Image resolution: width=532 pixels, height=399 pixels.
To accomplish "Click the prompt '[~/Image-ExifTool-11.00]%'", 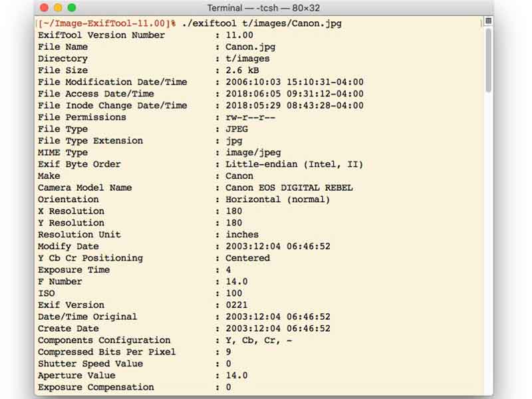I will point(107,23).
